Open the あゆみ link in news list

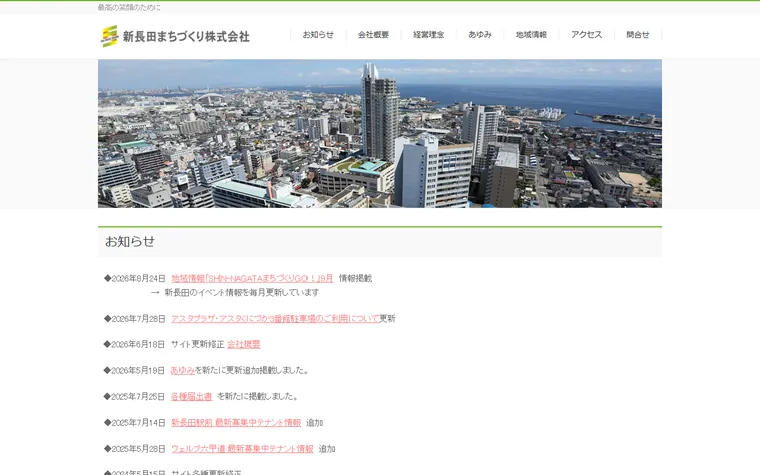pyautogui.click(x=183, y=370)
